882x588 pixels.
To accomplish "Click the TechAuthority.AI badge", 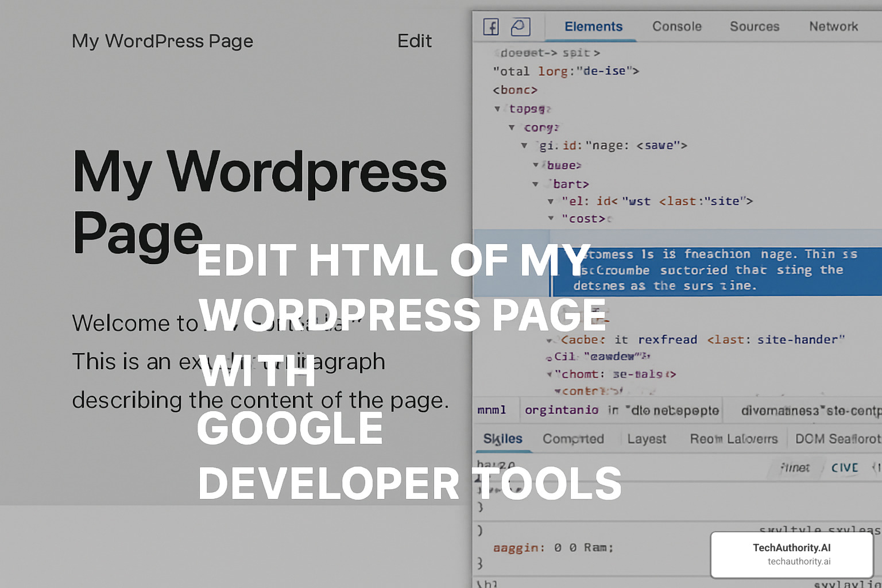I will tap(792, 554).
